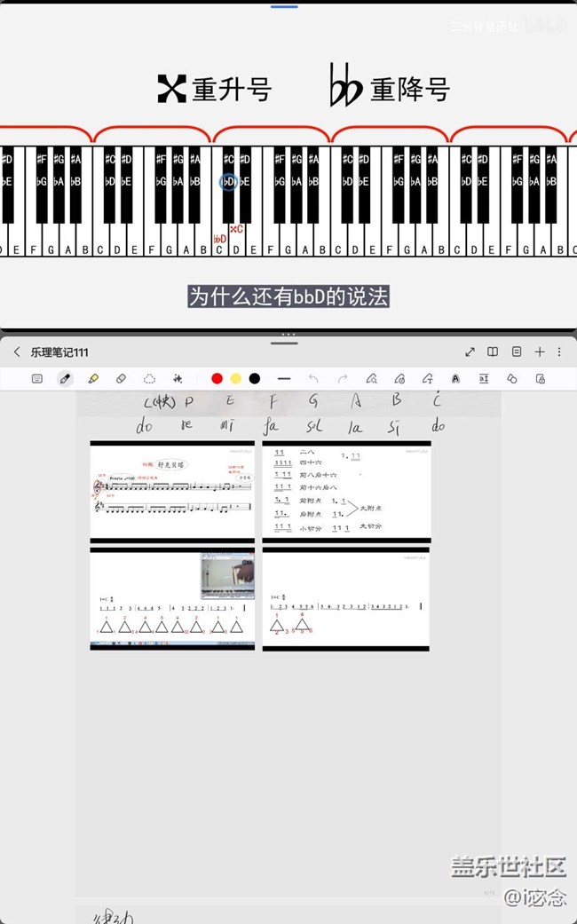577x924 pixels.
Task: Add a new page with plus icon
Action: click(x=540, y=352)
